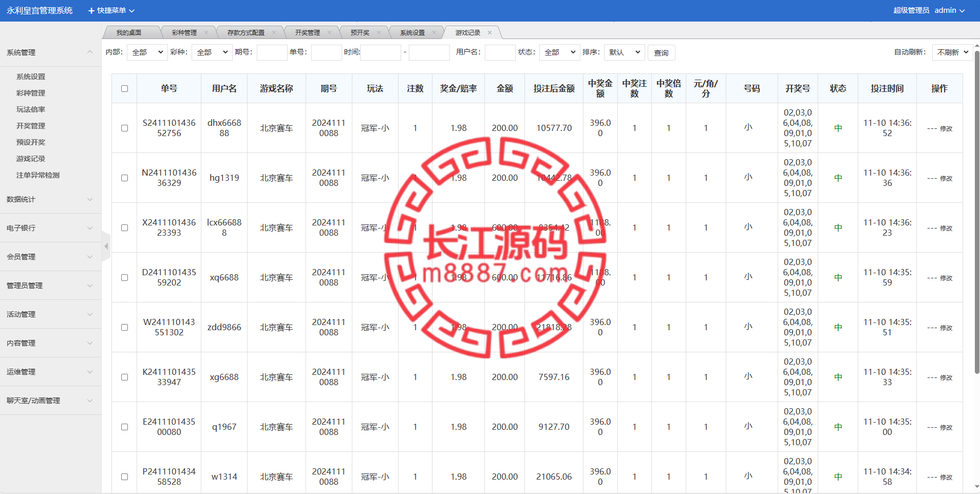980x494 pixels.
Task: Click 修改 for user xq6688 row
Action: (946, 278)
